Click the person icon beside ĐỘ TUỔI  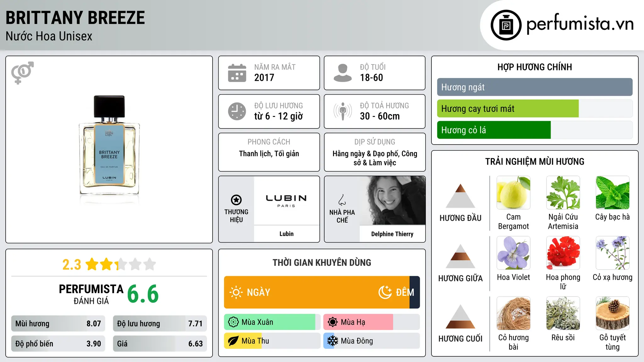click(x=343, y=73)
